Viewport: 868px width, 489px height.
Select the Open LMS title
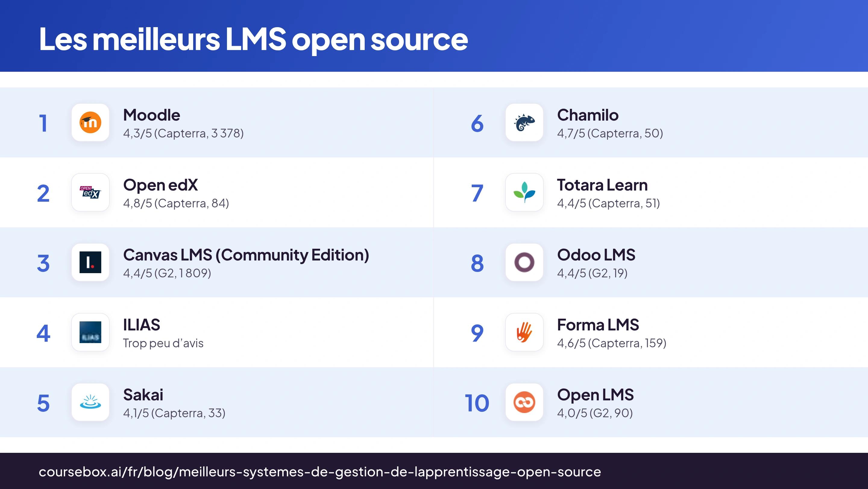[596, 395]
